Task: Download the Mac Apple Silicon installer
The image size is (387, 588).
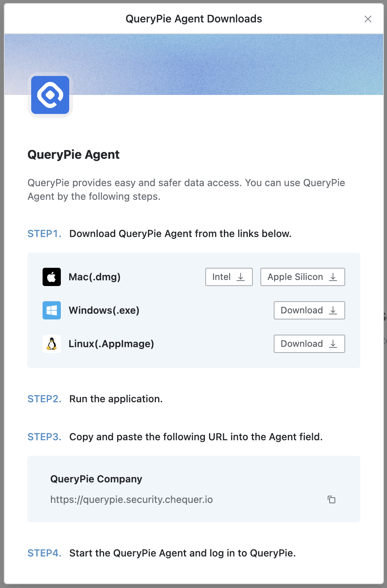Action: (303, 277)
